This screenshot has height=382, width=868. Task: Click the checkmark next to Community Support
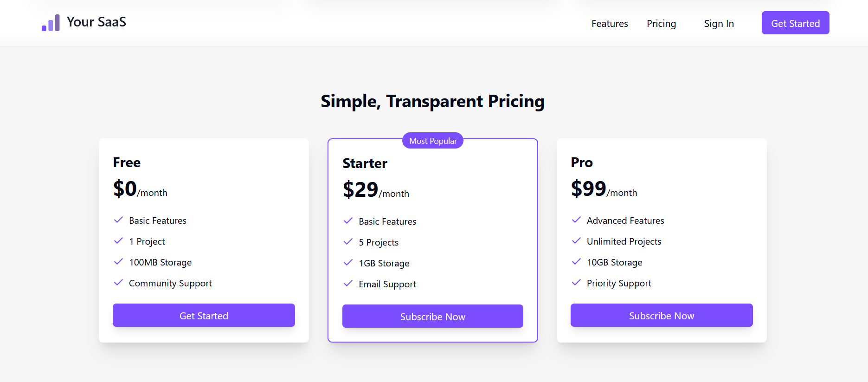(x=118, y=282)
